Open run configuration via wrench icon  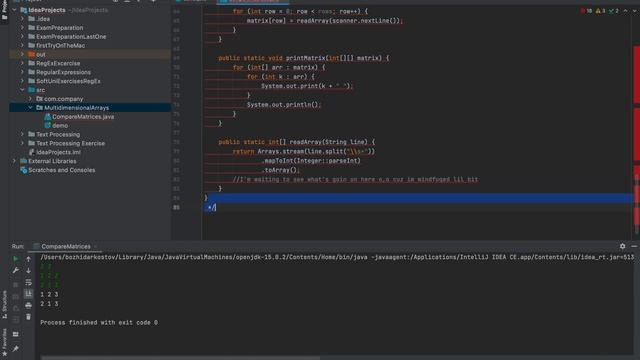16,270
